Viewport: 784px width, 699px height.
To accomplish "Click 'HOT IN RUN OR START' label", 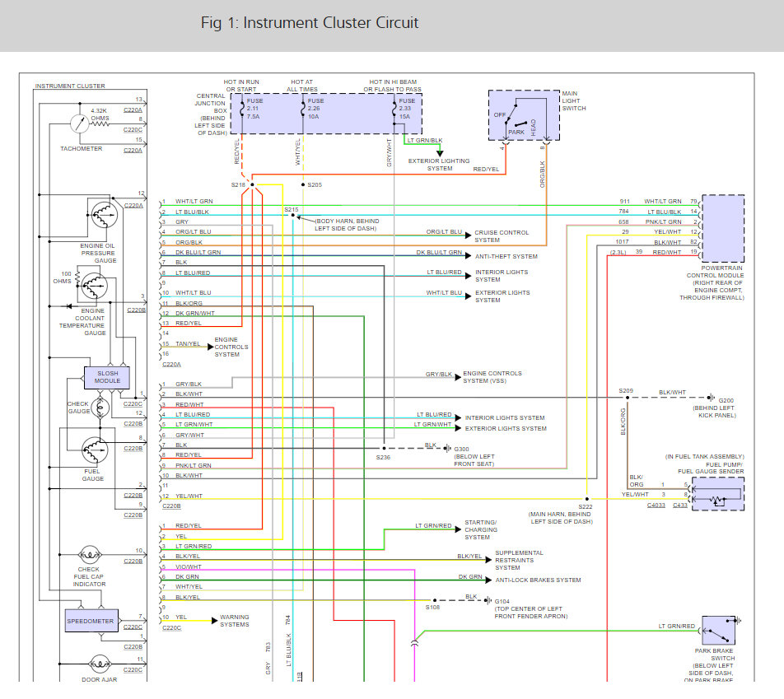I will coord(241,86).
